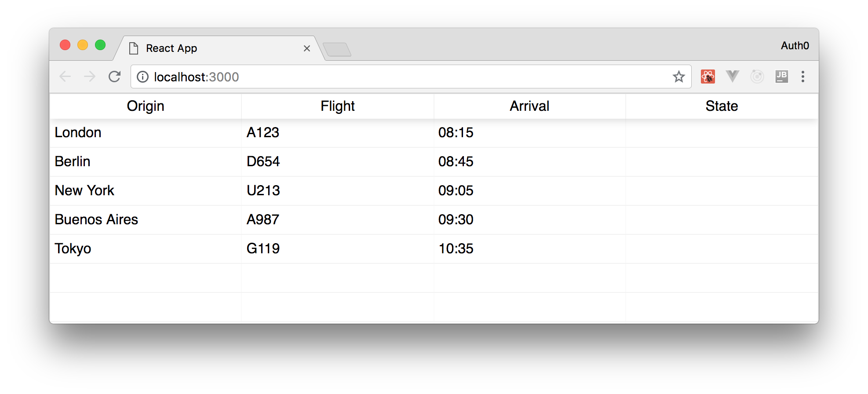Click the Flight column header
This screenshot has width=868, height=394.
(x=338, y=106)
